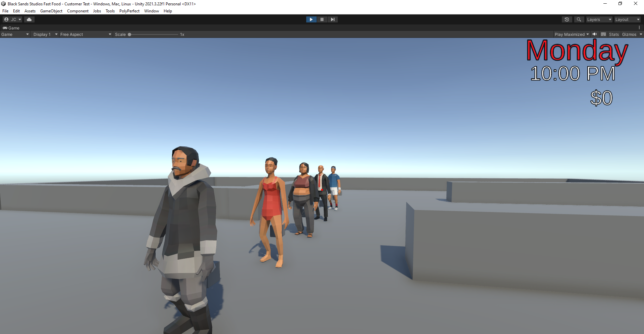
Task: Click the Search icon in the toolbar
Action: (x=579, y=19)
